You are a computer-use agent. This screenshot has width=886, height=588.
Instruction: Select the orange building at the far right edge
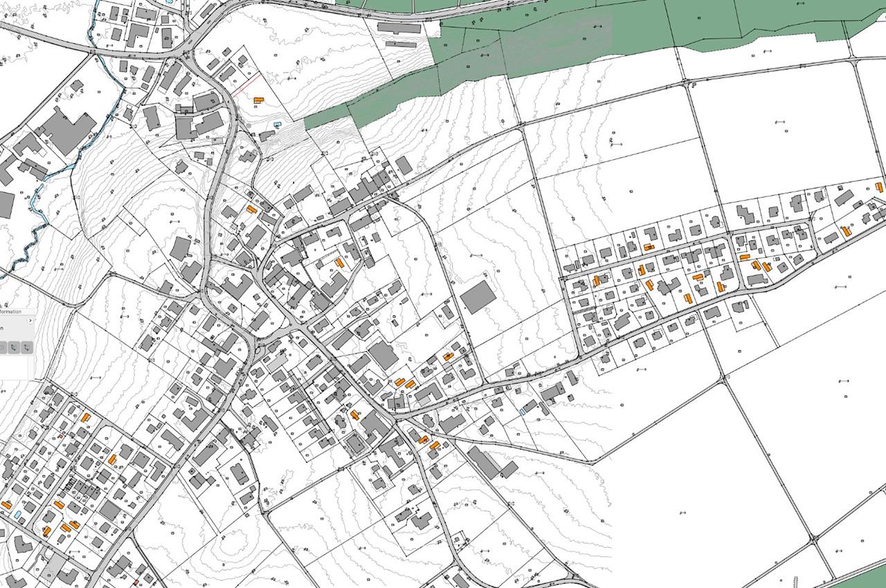[879, 187]
